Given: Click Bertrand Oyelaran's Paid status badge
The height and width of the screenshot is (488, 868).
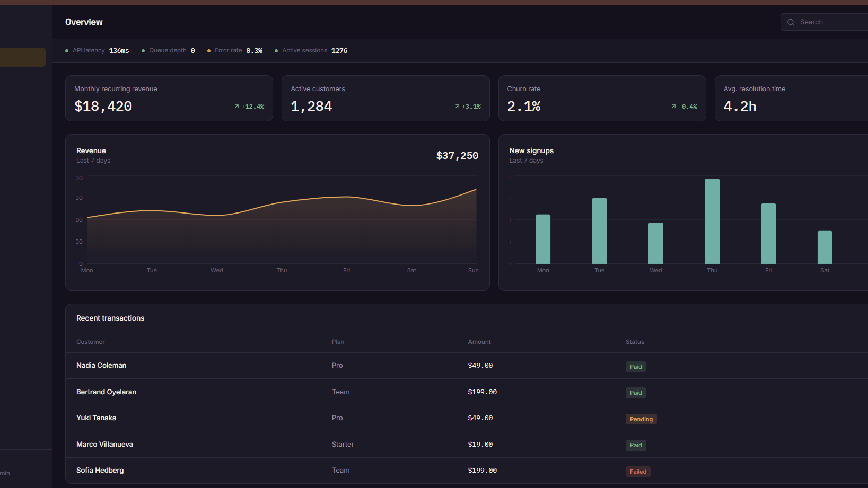Looking at the screenshot, I should pyautogui.click(x=636, y=393).
